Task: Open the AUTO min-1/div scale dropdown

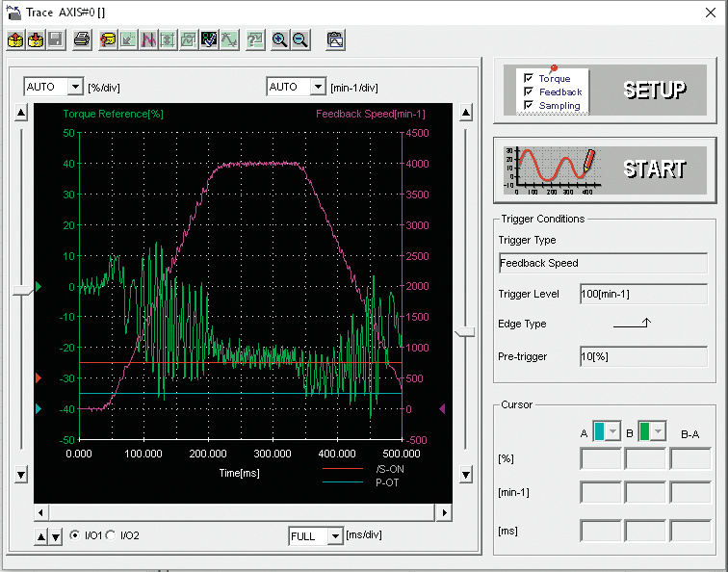Action: [x=317, y=87]
